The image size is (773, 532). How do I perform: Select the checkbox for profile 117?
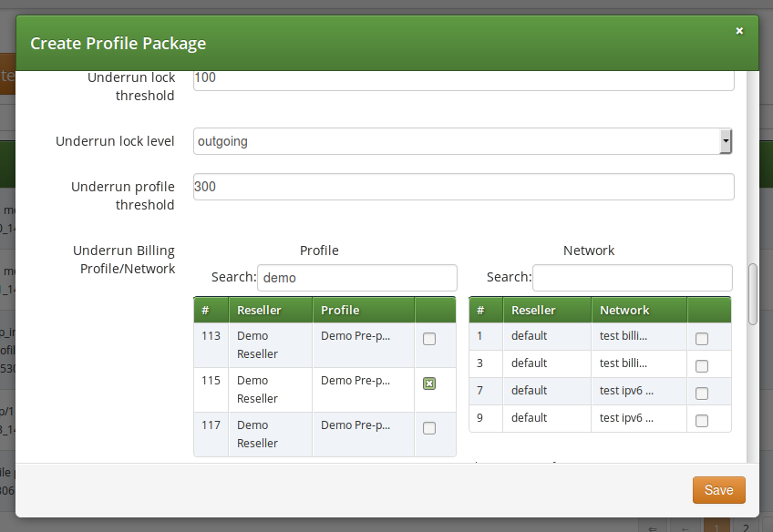point(429,428)
